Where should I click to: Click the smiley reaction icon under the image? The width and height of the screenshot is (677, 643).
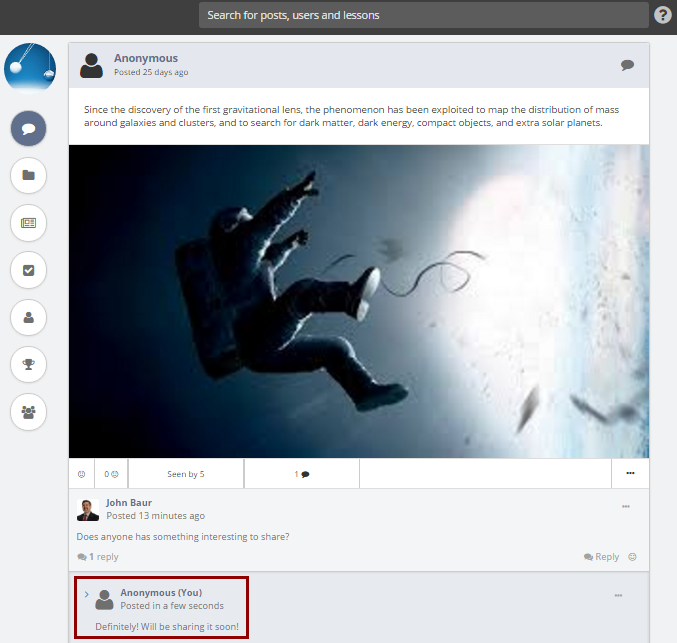point(82,474)
